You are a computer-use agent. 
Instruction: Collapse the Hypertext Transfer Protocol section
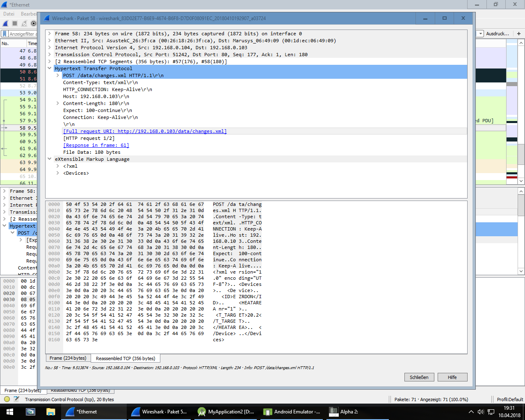[50, 68]
